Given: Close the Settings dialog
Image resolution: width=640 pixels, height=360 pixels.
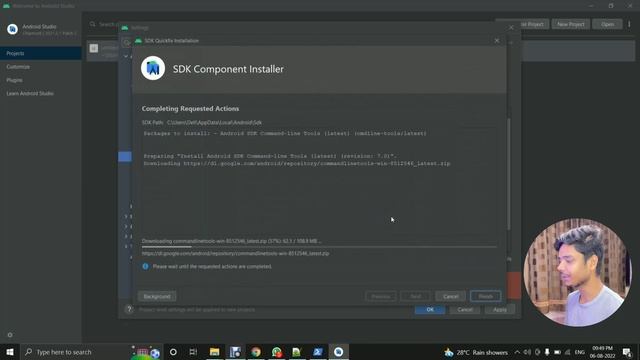Looking at the screenshot, I should (x=511, y=27).
